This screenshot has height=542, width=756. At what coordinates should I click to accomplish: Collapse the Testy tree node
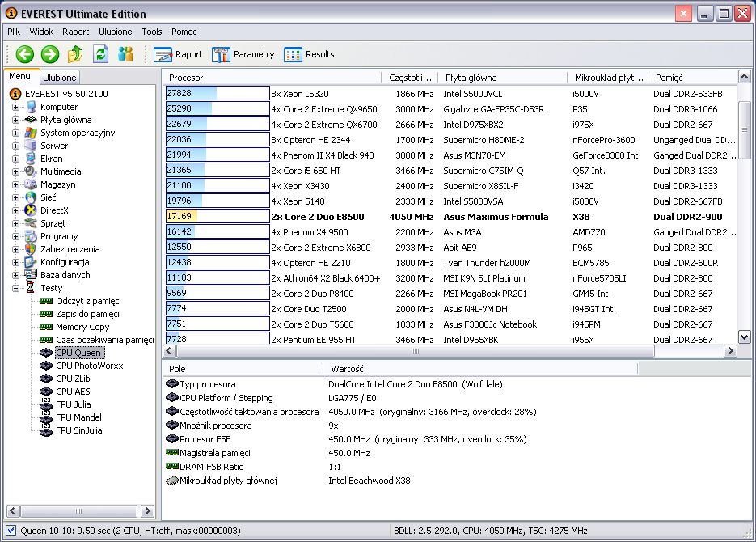tap(15, 288)
